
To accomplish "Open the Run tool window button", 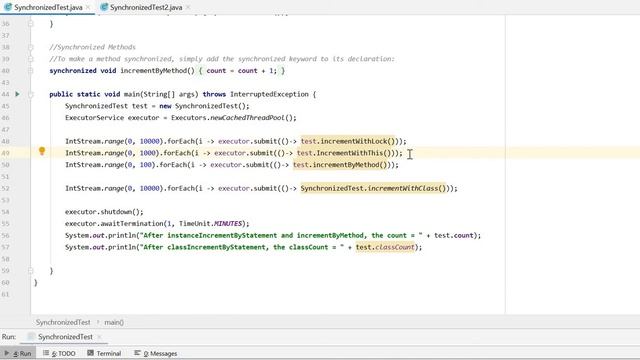I will click(18, 353).
